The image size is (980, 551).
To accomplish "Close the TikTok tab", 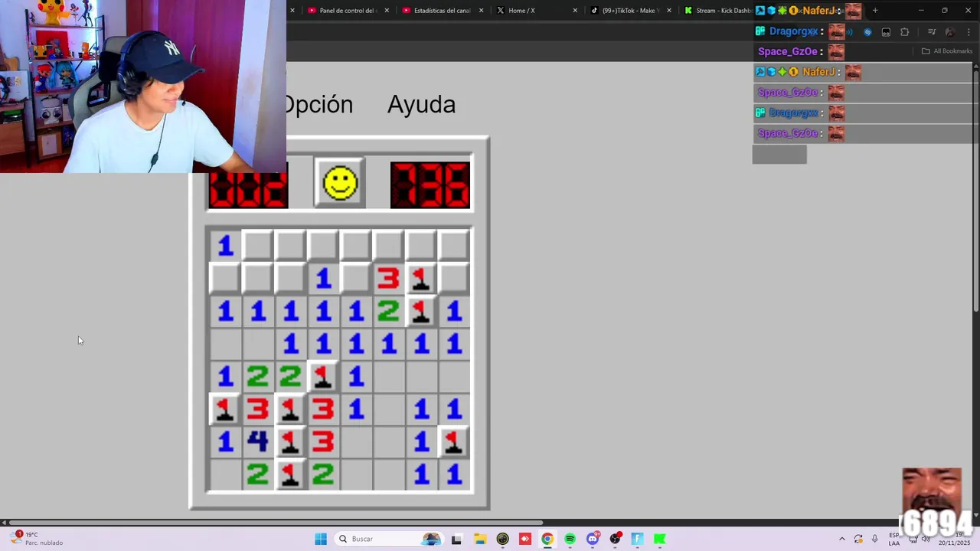I will click(669, 11).
